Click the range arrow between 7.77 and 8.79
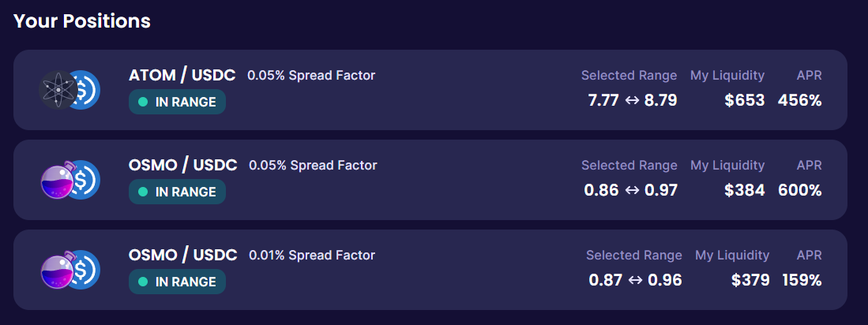Screen dimensions: 868x325 pos(633,101)
